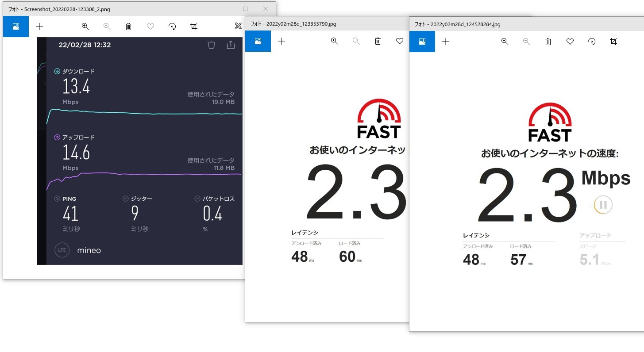The height and width of the screenshot is (352, 644).
Task: Zoom in on 2022y02m28d_123353790.jpg photo
Action: coord(335,41)
